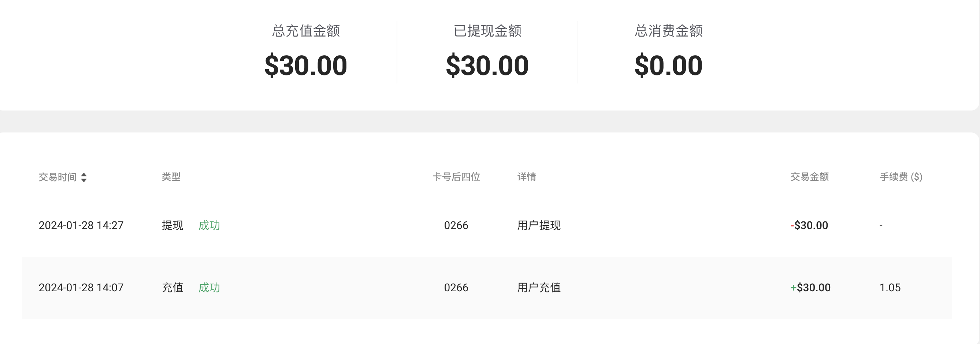Screen dimensions: 980x344
Task: Click the 用户提现 detail text
Action: (x=539, y=225)
